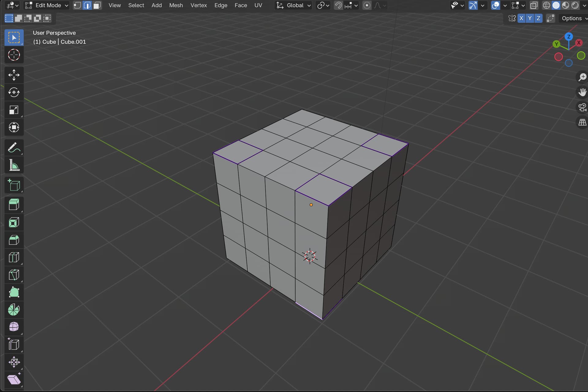Image resolution: width=588 pixels, height=392 pixels.
Task: Select the Loop Cut tool
Action: pyautogui.click(x=14, y=257)
